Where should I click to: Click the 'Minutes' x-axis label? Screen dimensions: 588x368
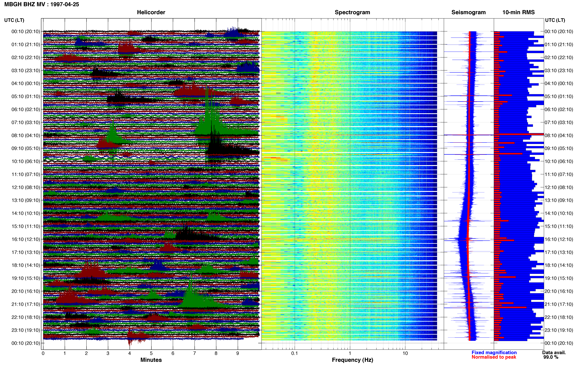tap(151, 360)
